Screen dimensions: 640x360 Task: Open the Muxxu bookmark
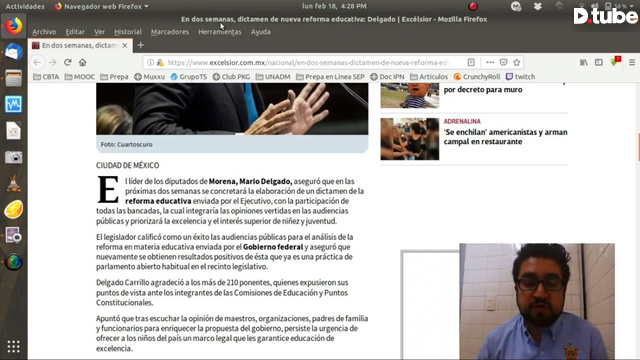tap(149, 77)
